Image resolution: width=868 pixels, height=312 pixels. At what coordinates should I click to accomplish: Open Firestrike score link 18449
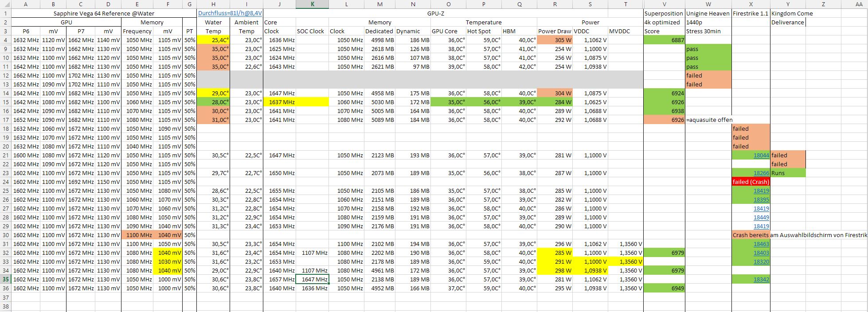[761, 217]
